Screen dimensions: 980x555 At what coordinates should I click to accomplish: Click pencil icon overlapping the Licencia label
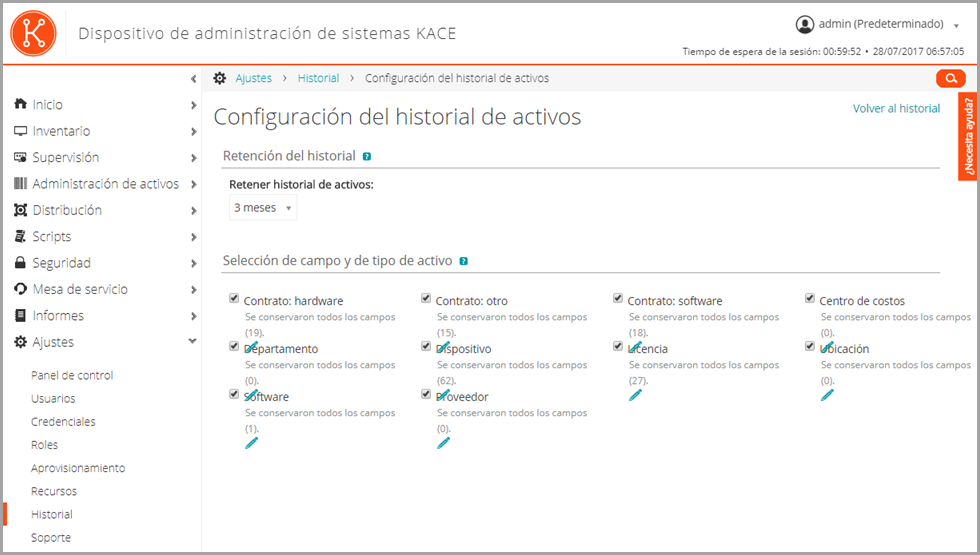[635, 348]
